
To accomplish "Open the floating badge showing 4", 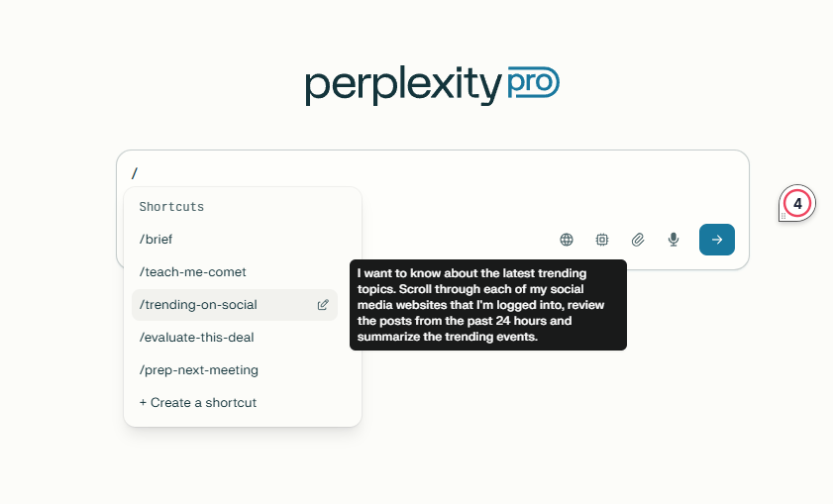I will [x=797, y=203].
